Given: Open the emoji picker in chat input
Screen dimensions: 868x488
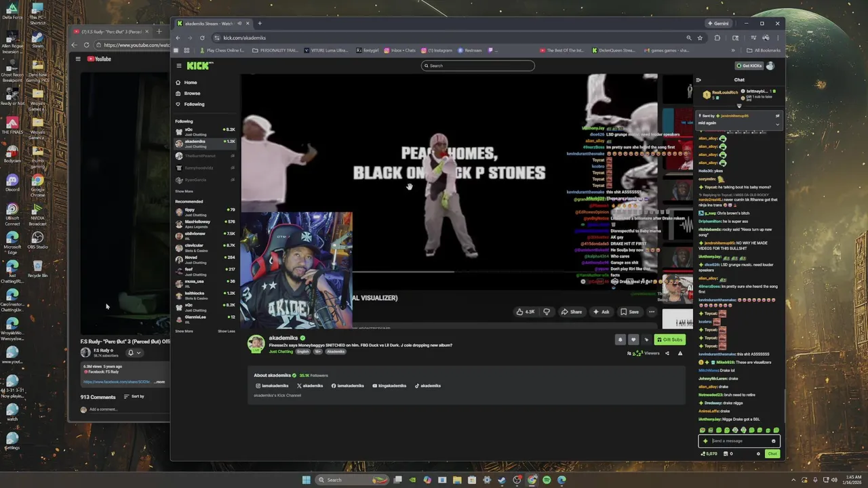Looking at the screenshot, I should coord(773,441).
